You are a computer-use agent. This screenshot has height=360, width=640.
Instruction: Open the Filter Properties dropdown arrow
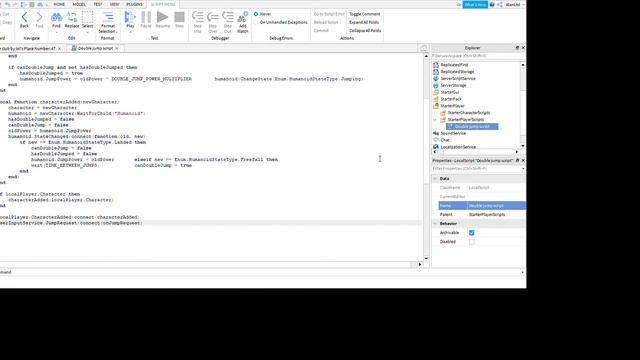pyautogui.click(x=523, y=169)
